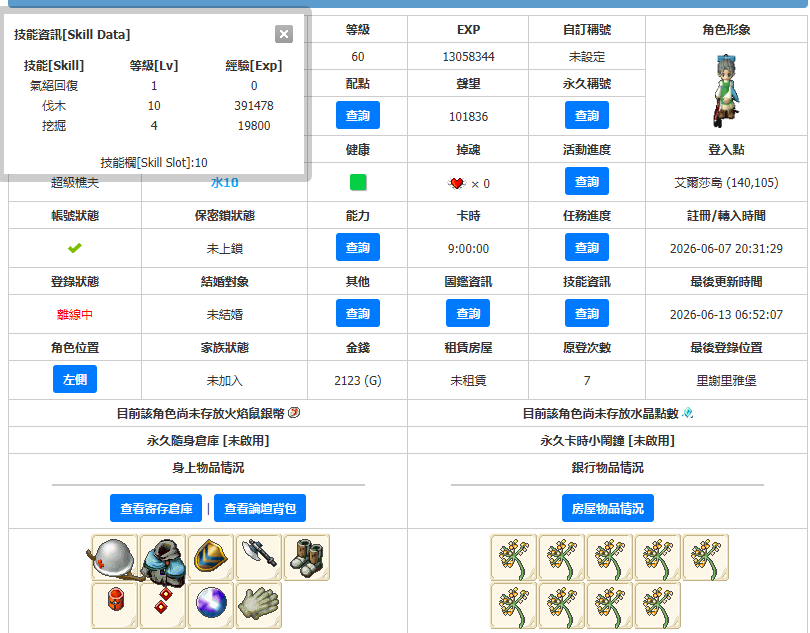Click the 未上鎖 security lock status
The image size is (810, 633).
pyautogui.click(x=225, y=249)
